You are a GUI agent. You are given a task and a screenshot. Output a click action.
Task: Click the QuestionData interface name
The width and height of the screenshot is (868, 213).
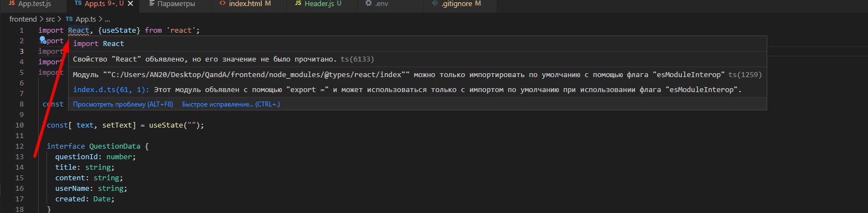pyautogui.click(x=115, y=147)
